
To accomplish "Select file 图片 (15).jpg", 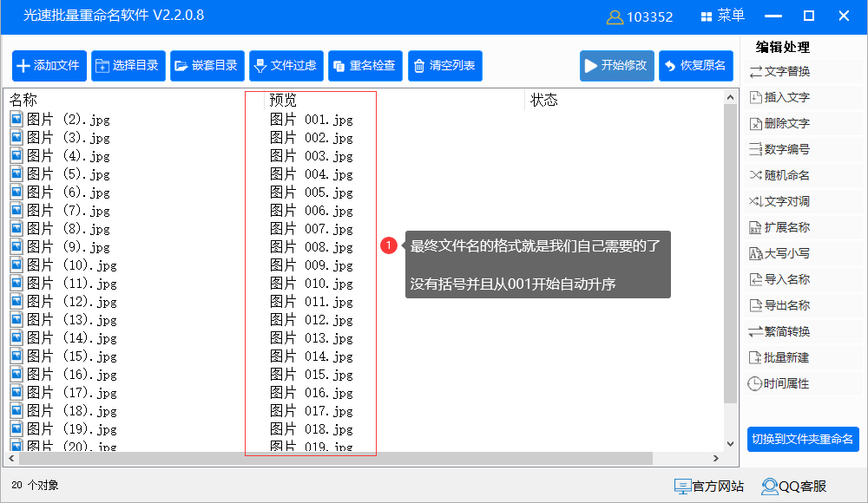I will pos(63,357).
